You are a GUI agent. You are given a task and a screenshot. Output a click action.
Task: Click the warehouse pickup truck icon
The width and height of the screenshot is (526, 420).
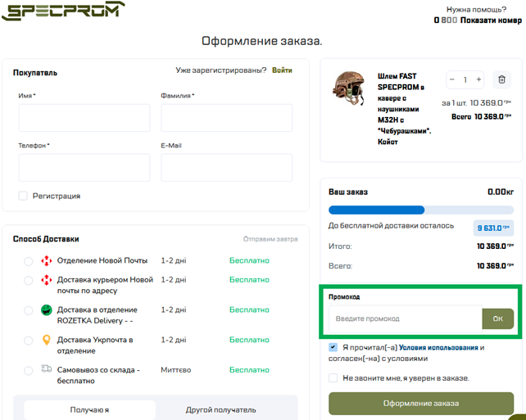coord(47,368)
